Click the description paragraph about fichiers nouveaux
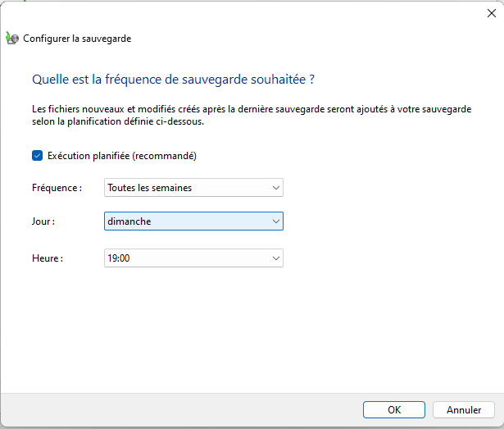This screenshot has height=429, width=504. [x=251, y=114]
